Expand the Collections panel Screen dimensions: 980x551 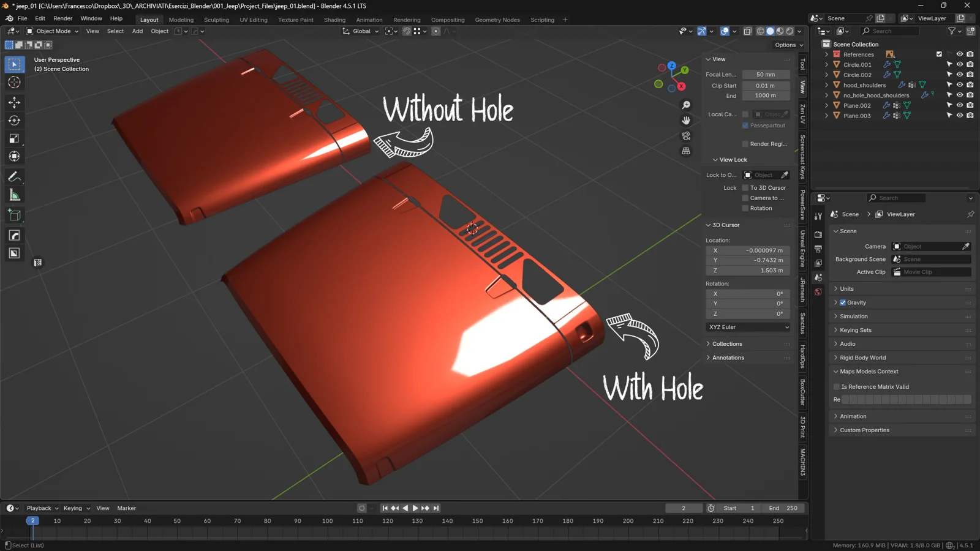[x=727, y=344]
